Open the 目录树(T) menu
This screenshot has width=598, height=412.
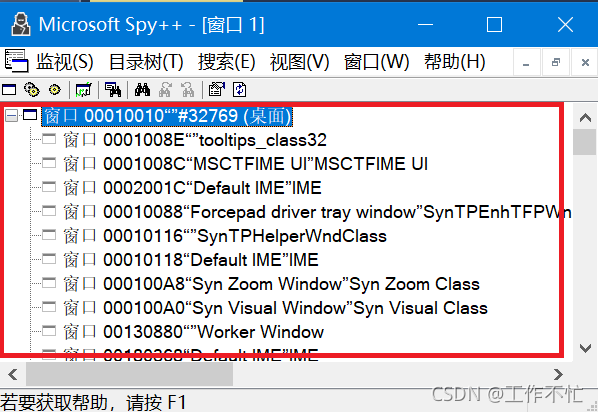tap(146, 62)
